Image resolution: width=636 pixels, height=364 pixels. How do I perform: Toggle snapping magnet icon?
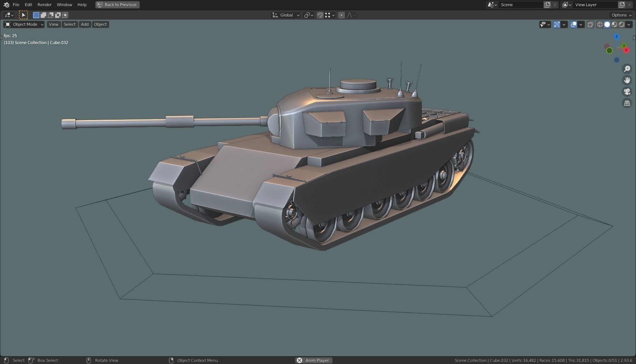[320, 15]
